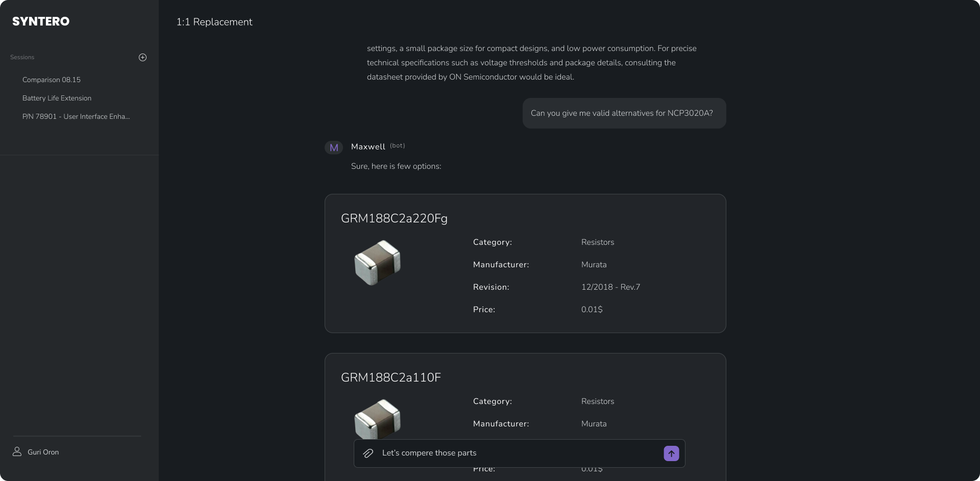
Task: Open the GRM188C2a110F part title
Action: [391, 378]
